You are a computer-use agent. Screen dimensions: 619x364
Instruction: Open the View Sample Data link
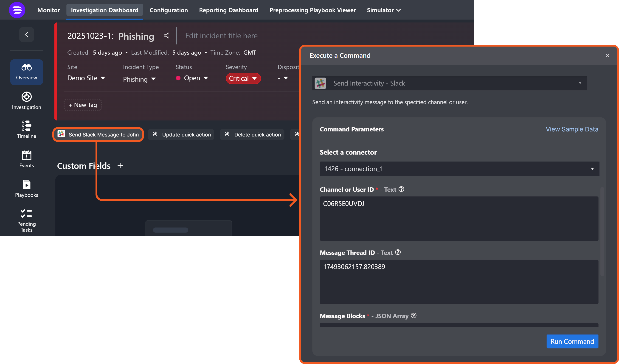(572, 129)
